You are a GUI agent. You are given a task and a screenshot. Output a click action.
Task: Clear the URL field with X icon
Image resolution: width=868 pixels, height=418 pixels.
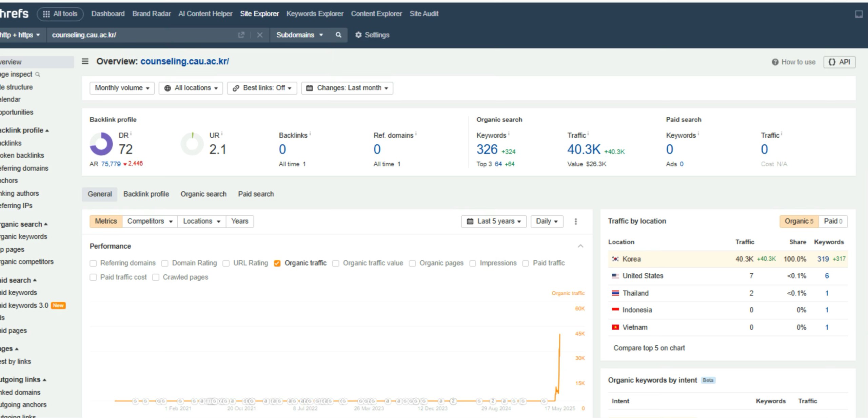click(x=260, y=35)
